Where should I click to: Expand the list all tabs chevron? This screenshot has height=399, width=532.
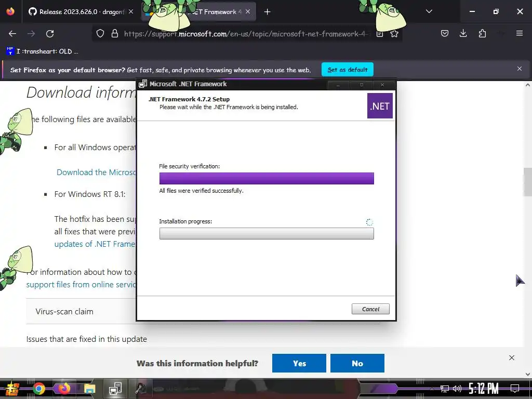click(x=429, y=11)
